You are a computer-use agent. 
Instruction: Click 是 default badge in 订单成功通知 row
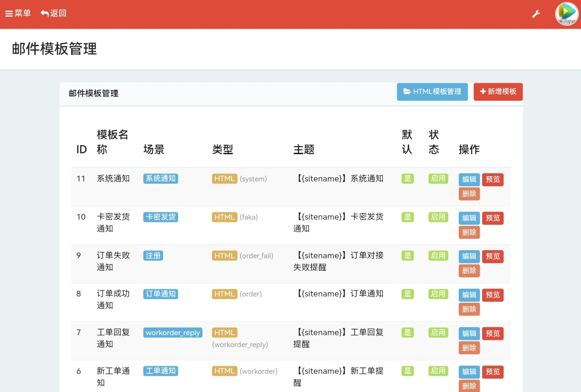tap(408, 294)
